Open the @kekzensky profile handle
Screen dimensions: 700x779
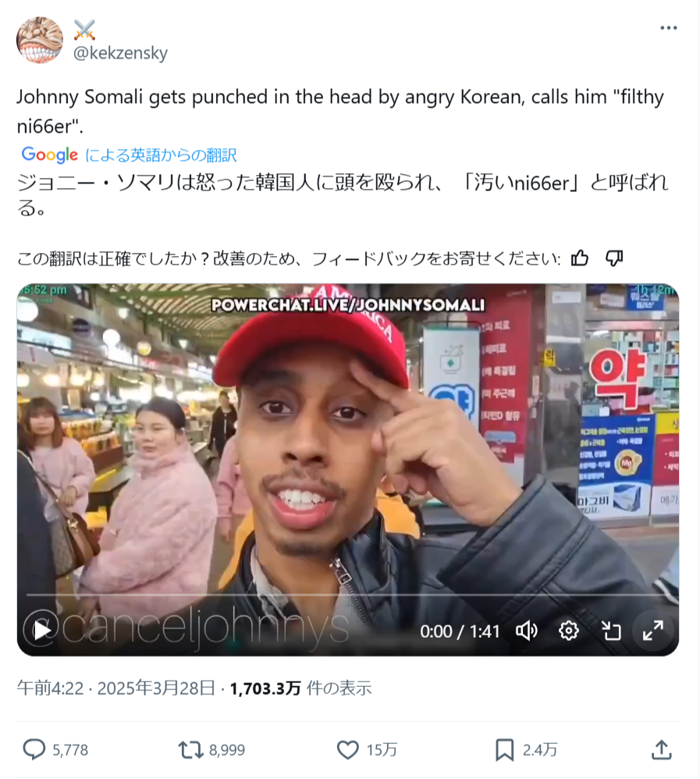click(x=120, y=52)
